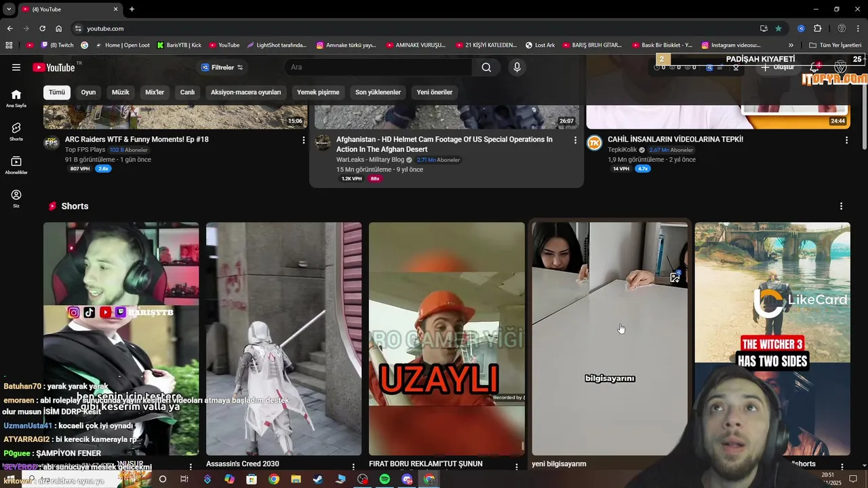The image size is (868, 488).
Task: Open options for CAHİL İNSANLARIN video
Action: pyautogui.click(x=846, y=140)
